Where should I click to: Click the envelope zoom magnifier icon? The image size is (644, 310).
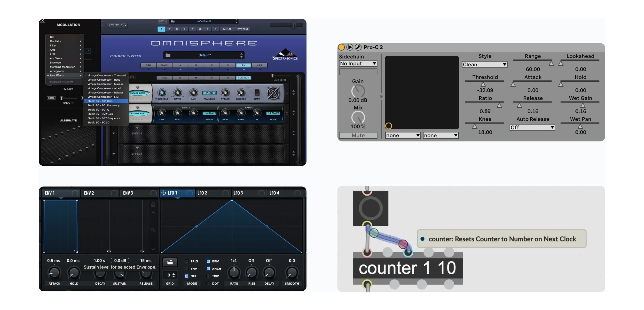coord(153,230)
